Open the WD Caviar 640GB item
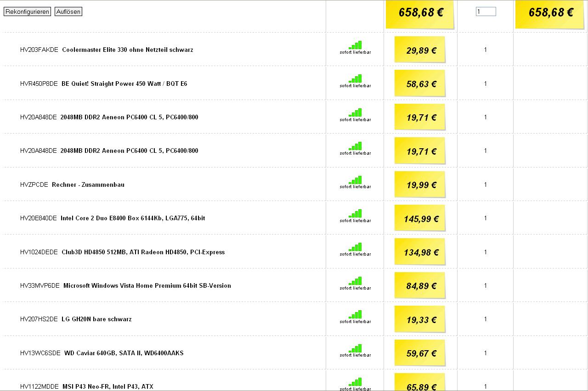Image resolution: width=588 pixels, height=391 pixels. (102, 353)
